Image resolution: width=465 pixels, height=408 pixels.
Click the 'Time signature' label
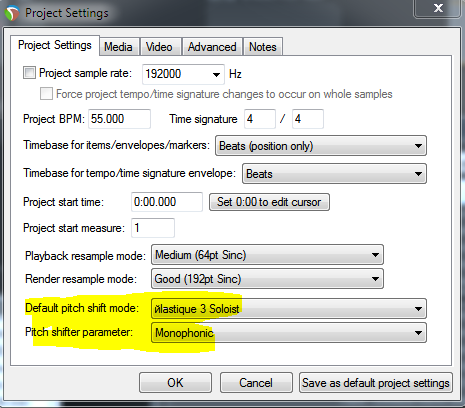pyautogui.click(x=203, y=119)
